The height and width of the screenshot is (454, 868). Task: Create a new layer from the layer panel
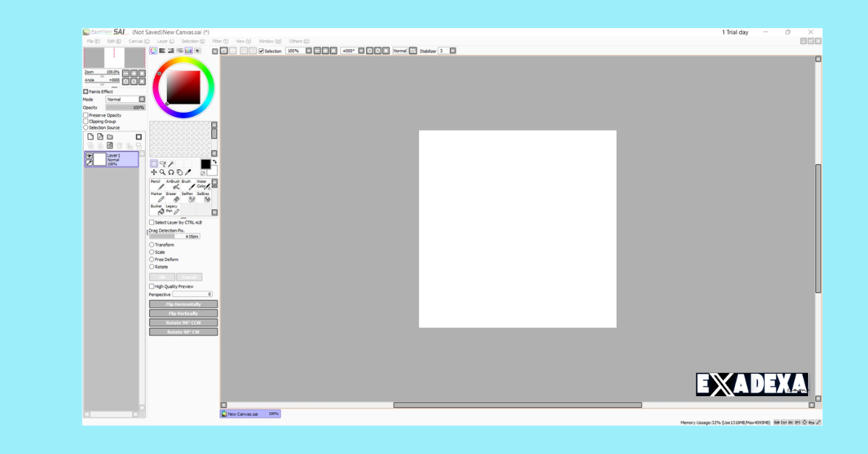[90, 137]
